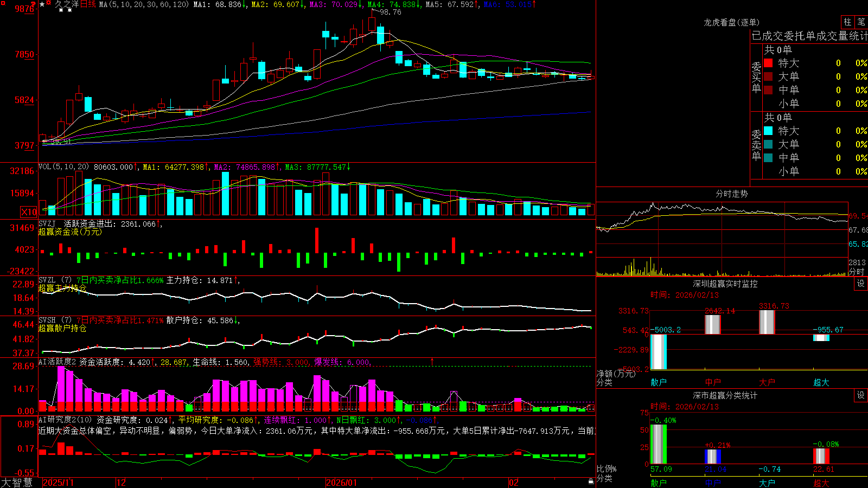Click the red 超大 bar showing -0.08%
Screen dimensions: 868x488
821,456
